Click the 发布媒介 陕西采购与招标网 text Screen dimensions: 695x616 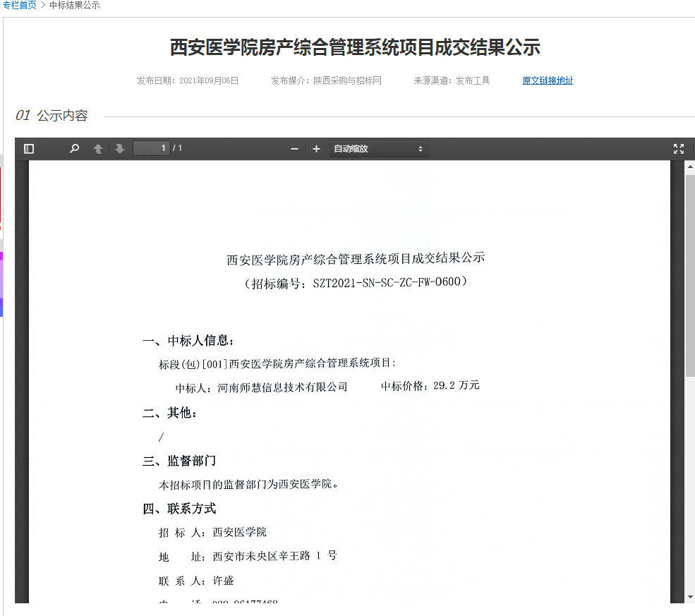tap(326, 80)
